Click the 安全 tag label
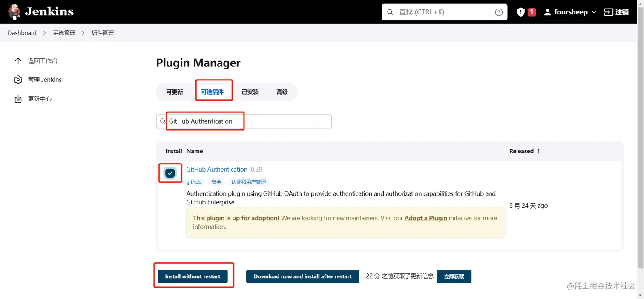Screen dimensions: 644x299 click(216, 182)
